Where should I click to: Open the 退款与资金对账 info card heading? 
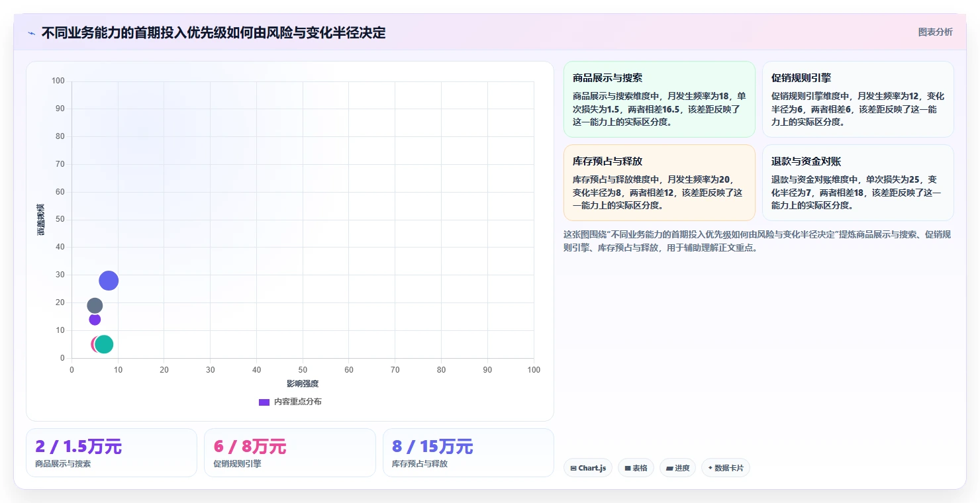[806, 161]
